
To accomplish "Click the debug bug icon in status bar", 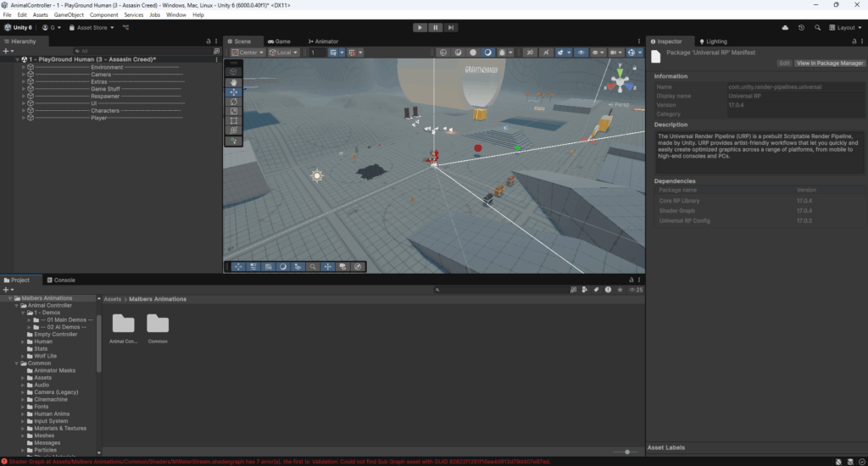I will point(838,462).
